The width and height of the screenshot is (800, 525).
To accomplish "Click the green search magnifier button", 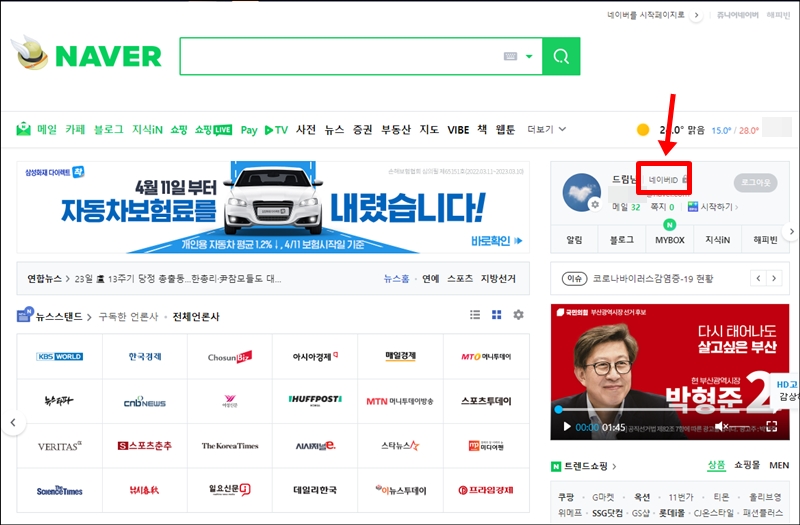I will click(561, 56).
